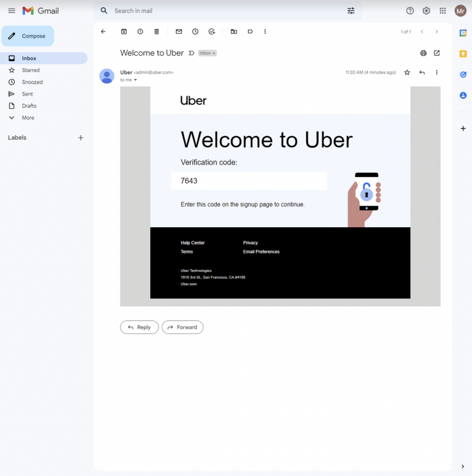Screen dimensions: 472x476
Task: Toggle importance marker next to subject
Action: [191, 53]
